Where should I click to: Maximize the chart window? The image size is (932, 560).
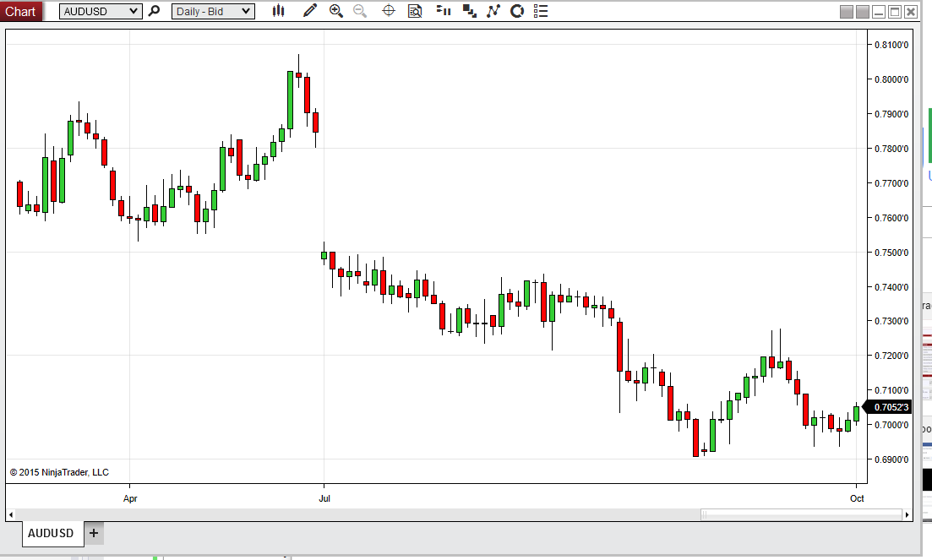(x=895, y=12)
